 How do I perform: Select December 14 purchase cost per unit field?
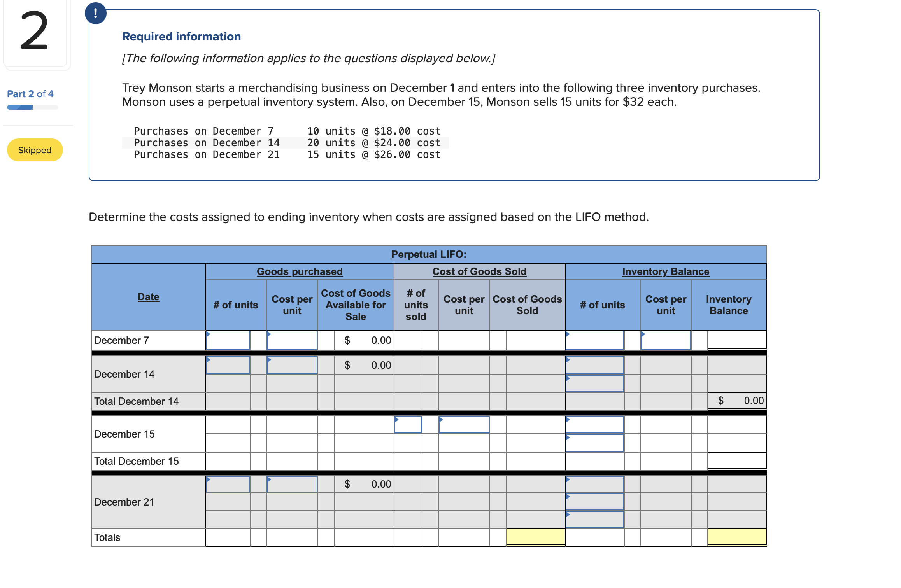292,365
